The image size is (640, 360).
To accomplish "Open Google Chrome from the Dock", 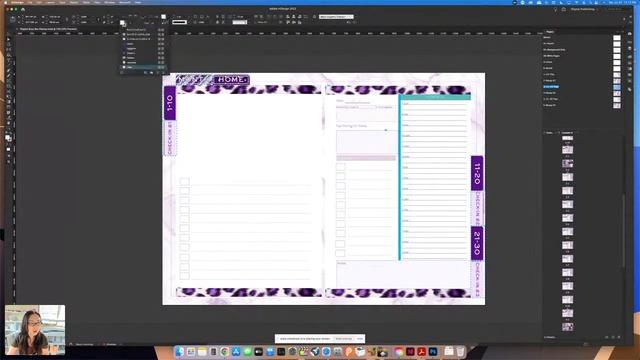I will coord(224,351).
